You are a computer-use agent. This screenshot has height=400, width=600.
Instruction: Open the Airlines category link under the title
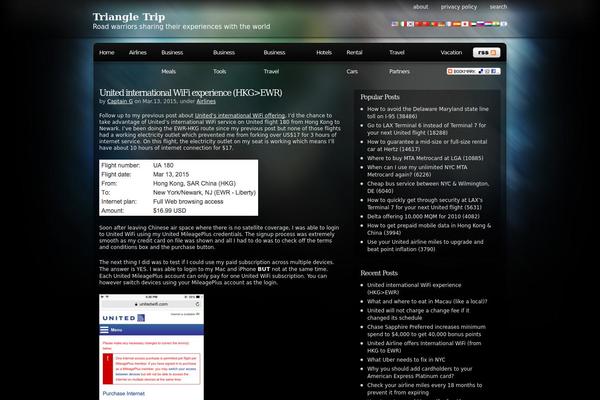pos(206,101)
